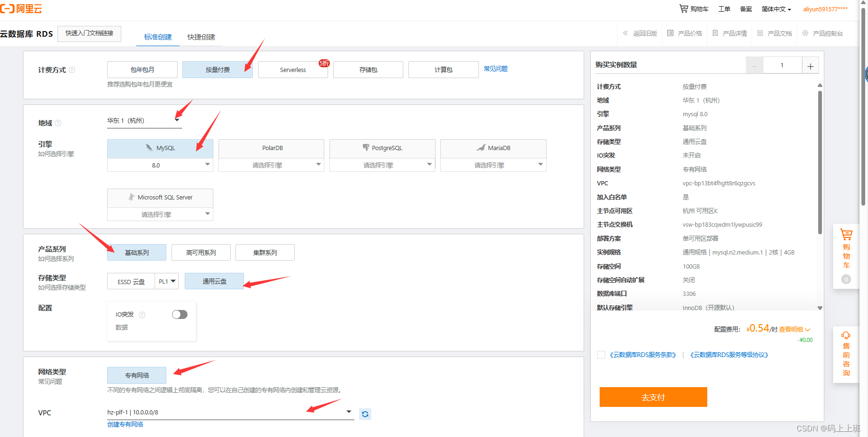868x437 pixels.
Task: Select the MariaDB engine button
Action: click(x=493, y=148)
